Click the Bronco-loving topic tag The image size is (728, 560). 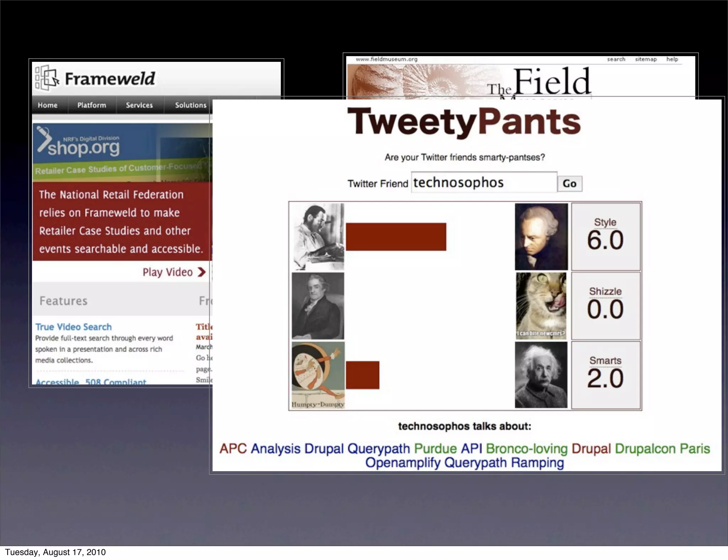pos(526,449)
